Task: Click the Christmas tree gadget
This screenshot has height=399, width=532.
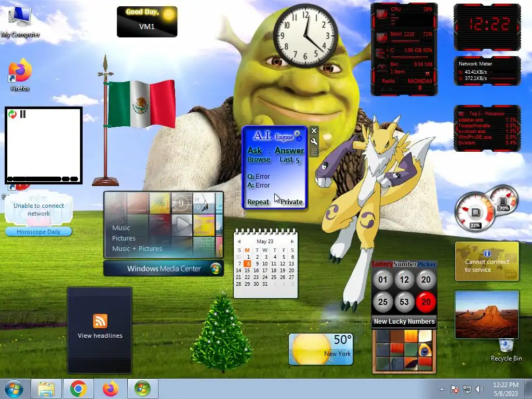Action: click(222, 331)
